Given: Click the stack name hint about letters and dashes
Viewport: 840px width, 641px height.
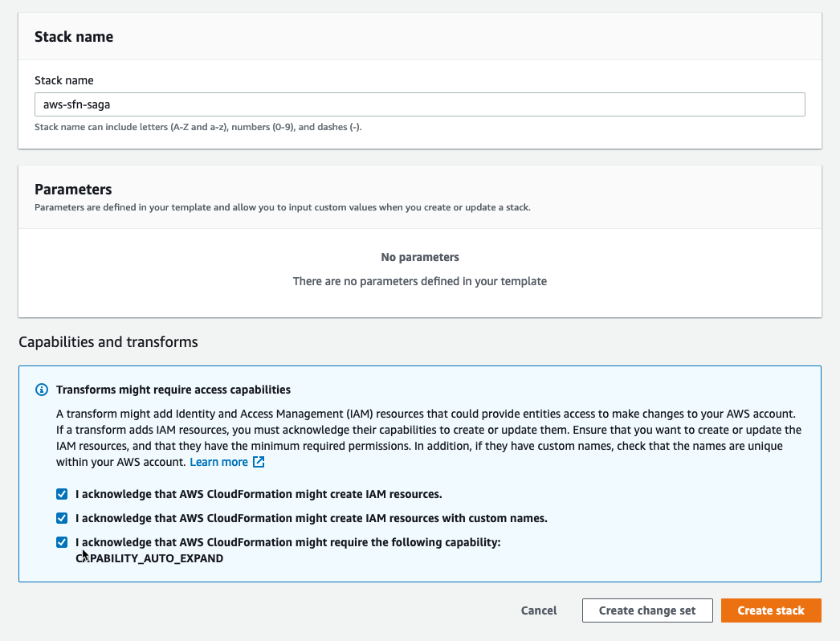Looking at the screenshot, I should point(198,127).
